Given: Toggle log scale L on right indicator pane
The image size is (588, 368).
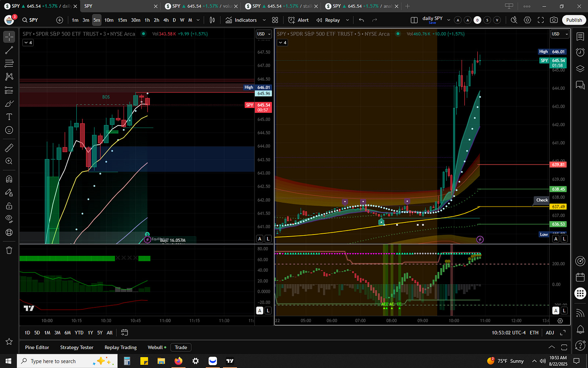Looking at the screenshot, I should 564,311.
